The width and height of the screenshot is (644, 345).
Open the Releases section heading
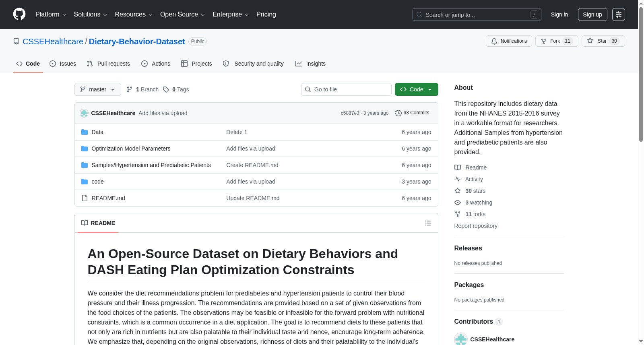[x=468, y=248]
